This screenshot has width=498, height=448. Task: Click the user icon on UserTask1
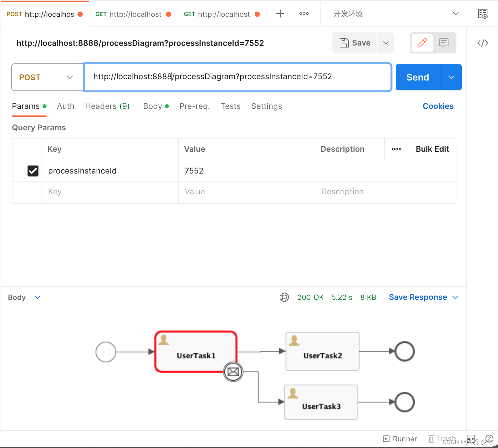click(164, 340)
